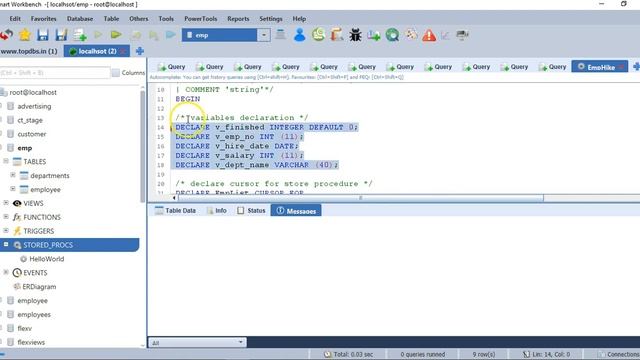Click the black bug debugger icon
This screenshot has height=360, width=640.
pos(355,35)
